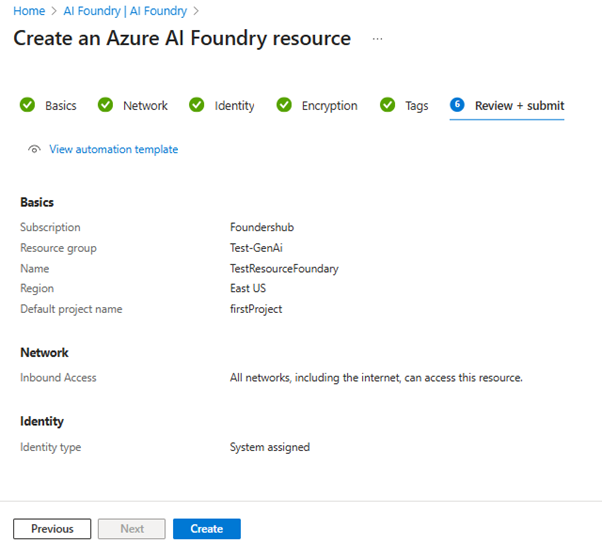This screenshot has height=543, width=602.
Task: Click the Region label
Action: (x=37, y=289)
